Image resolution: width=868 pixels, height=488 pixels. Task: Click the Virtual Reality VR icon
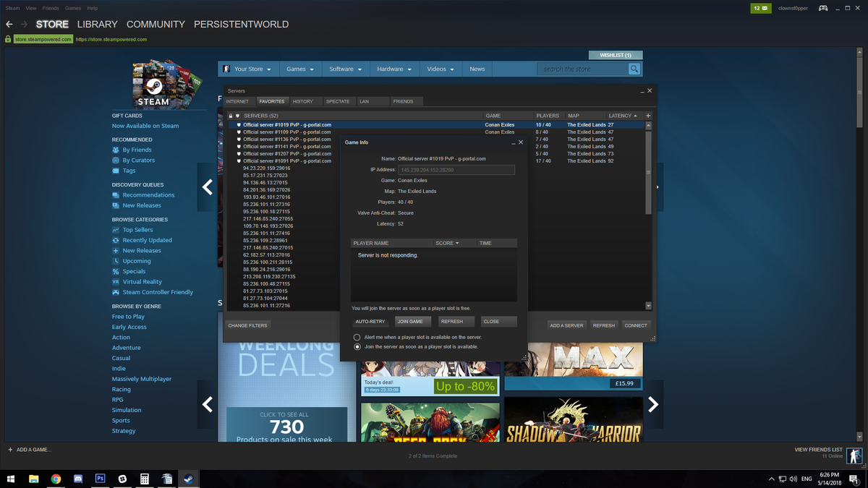(116, 282)
